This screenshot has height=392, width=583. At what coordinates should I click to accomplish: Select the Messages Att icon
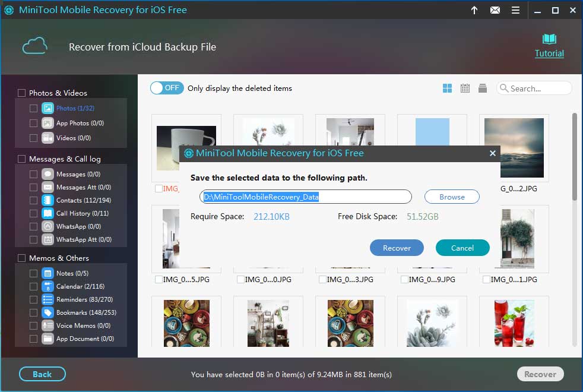point(47,187)
